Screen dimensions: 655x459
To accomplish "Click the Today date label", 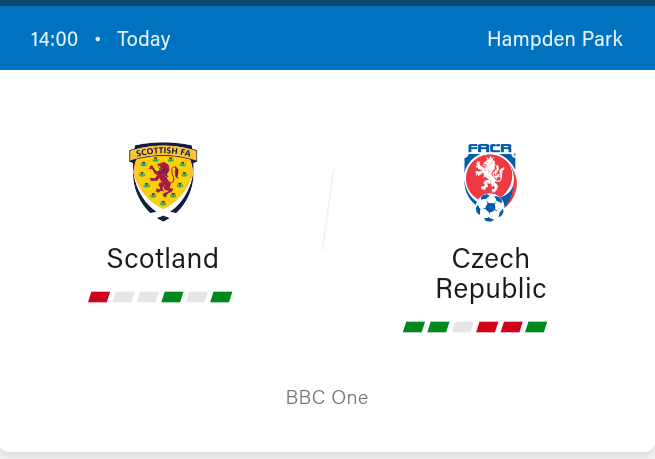I will pyautogui.click(x=144, y=40).
